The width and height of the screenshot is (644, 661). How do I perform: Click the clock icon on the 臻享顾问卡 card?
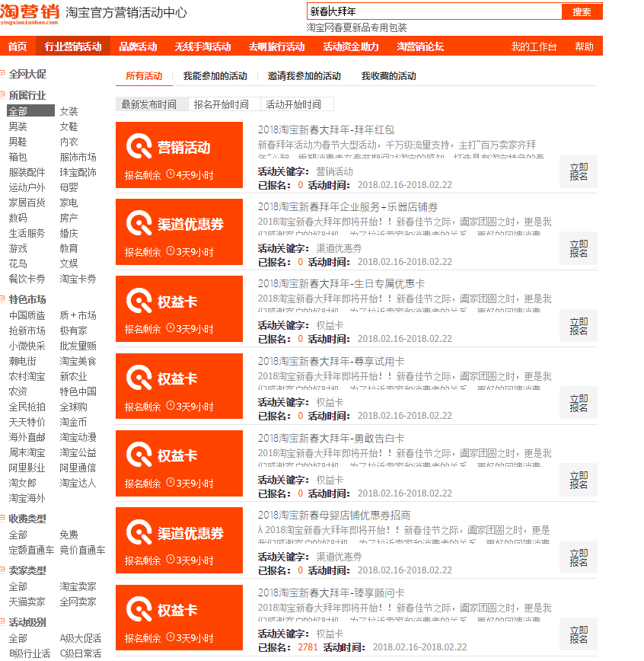(x=171, y=637)
